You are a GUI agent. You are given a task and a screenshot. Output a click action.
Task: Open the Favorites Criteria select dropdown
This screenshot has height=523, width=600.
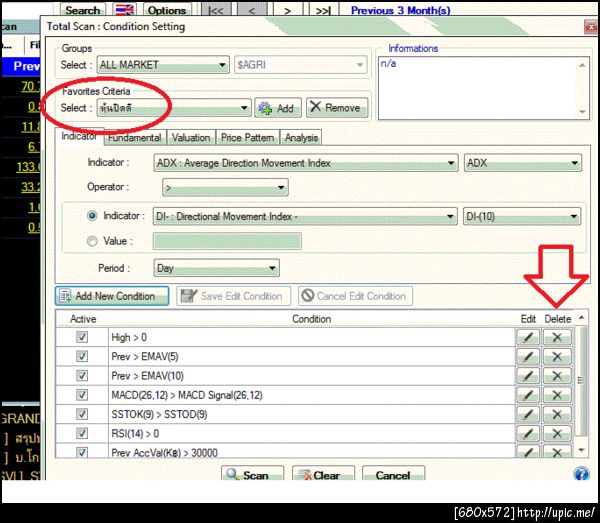174,108
